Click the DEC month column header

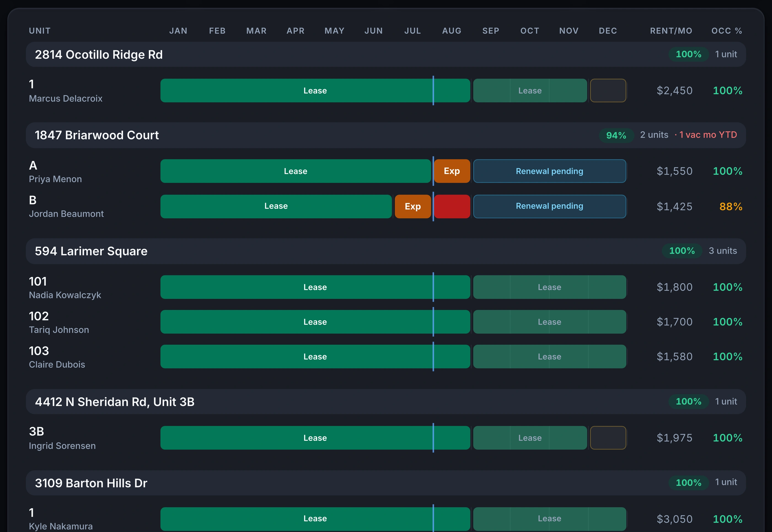click(x=608, y=31)
